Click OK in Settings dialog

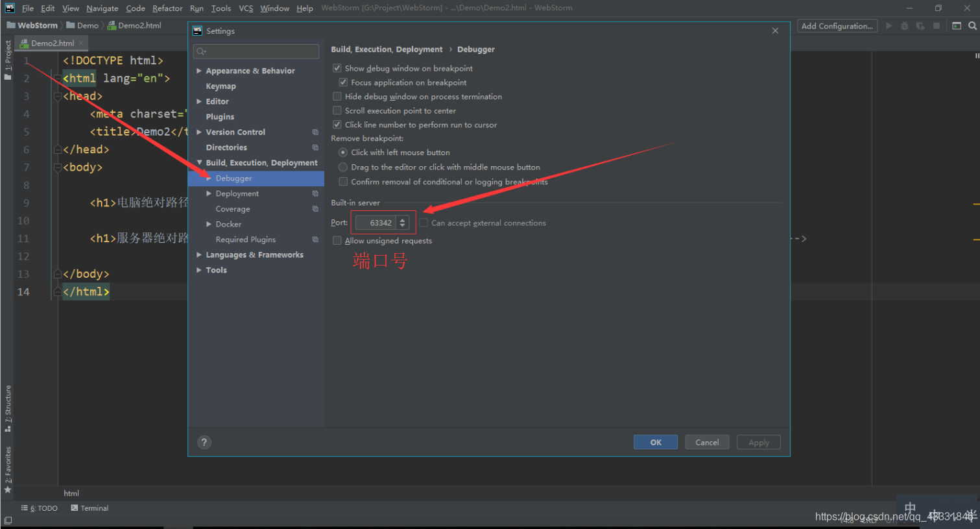pyautogui.click(x=656, y=442)
